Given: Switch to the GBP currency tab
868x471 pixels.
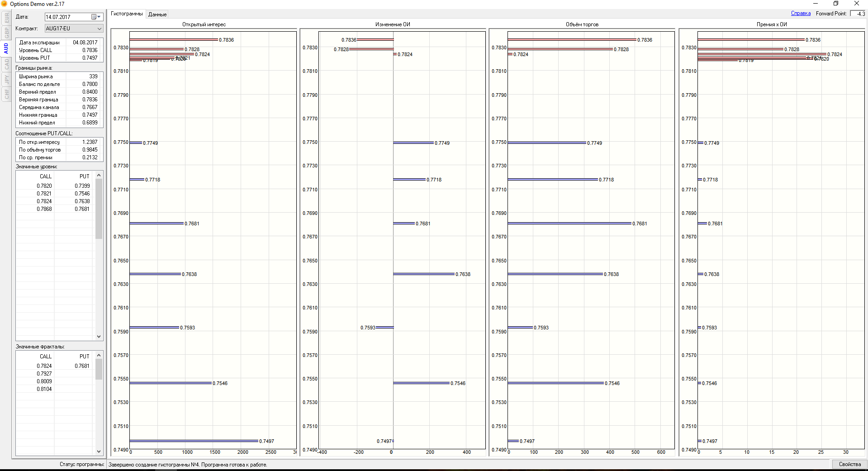Looking at the screenshot, I should [6, 33].
